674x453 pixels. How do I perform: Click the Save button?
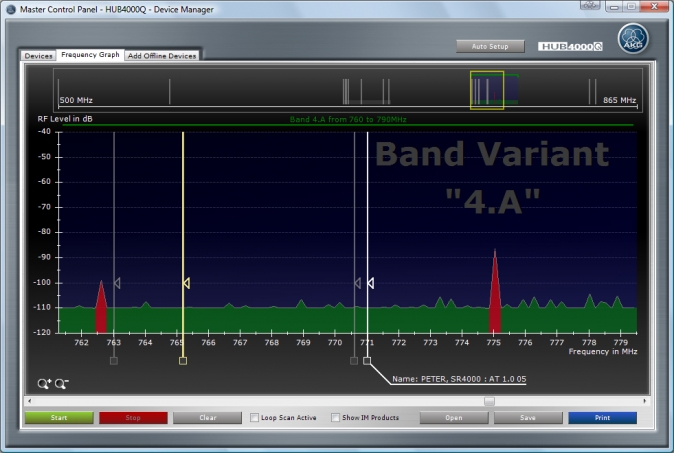click(x=528, y=418)
